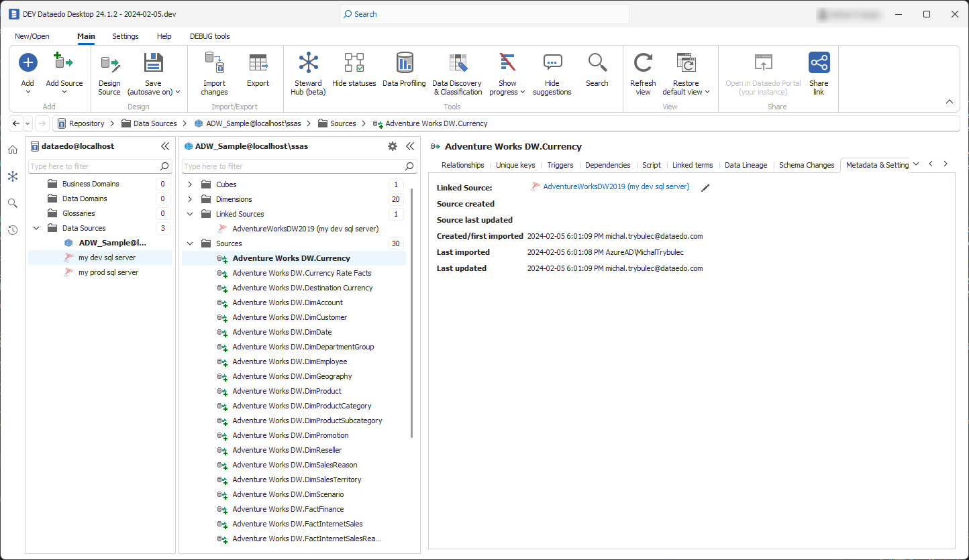Collapse the ribbon with chevron

(x=950, y=102)
